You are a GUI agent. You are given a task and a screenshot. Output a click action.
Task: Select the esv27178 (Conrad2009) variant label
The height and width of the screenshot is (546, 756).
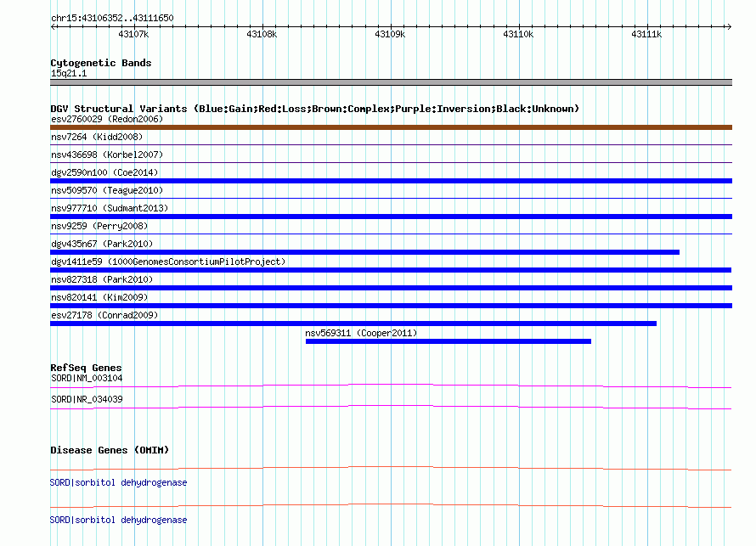pyautogui.click(x=104, y=315)
